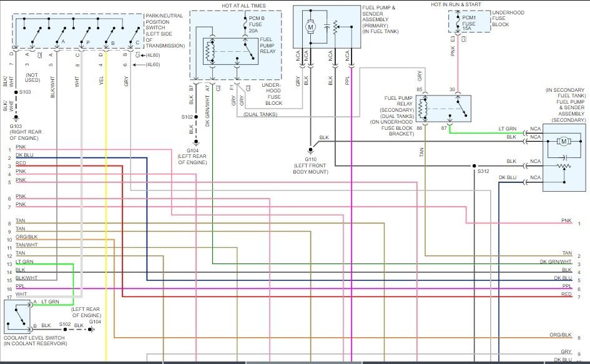Click the coolant level switch symbol

[17, 315]
